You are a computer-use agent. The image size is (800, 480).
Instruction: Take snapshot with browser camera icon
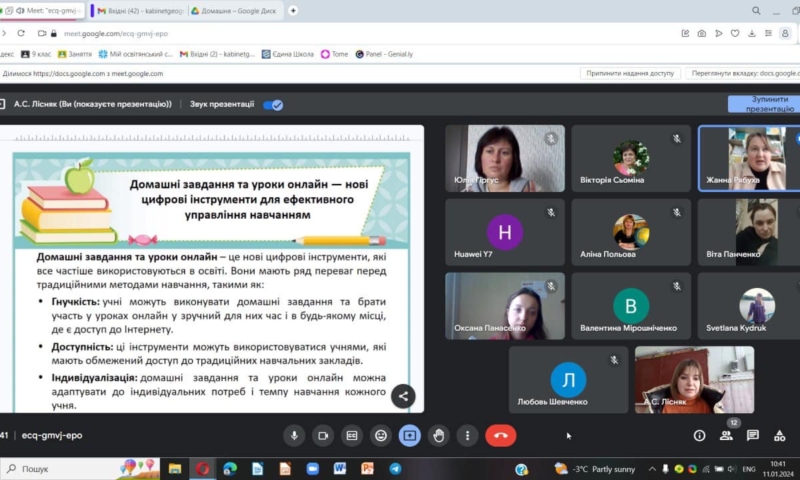[x=702, y=33]
